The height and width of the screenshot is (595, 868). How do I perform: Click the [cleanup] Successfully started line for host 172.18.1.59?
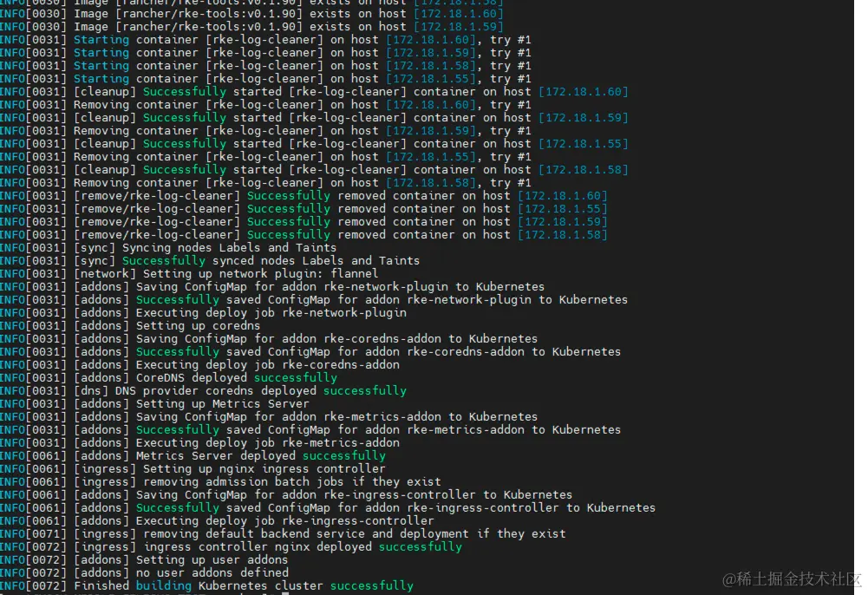pos(315,118)
